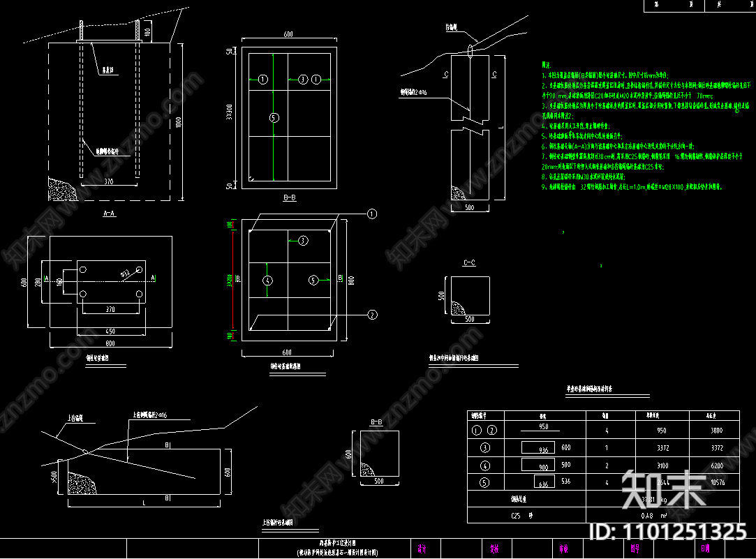Click rebar callout circle 5 in top B-B view
The height and width of the screenshot is (559, 756).
[274, 117]
